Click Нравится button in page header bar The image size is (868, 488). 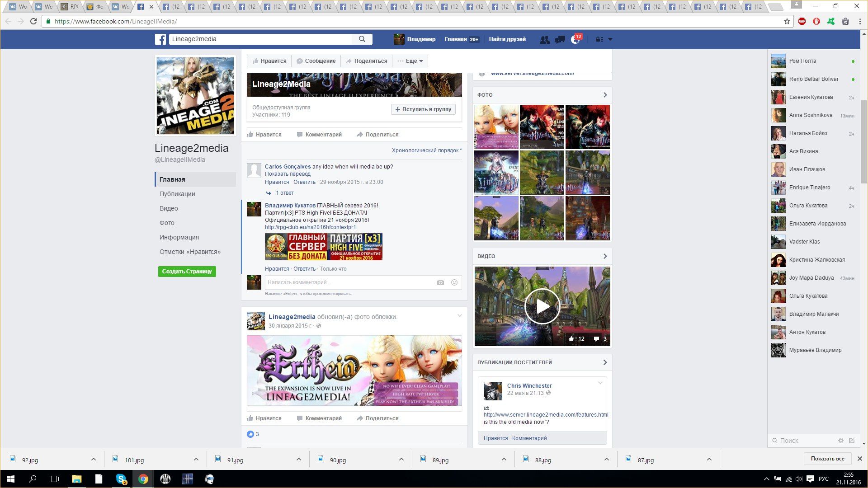(x=269, y=61)
